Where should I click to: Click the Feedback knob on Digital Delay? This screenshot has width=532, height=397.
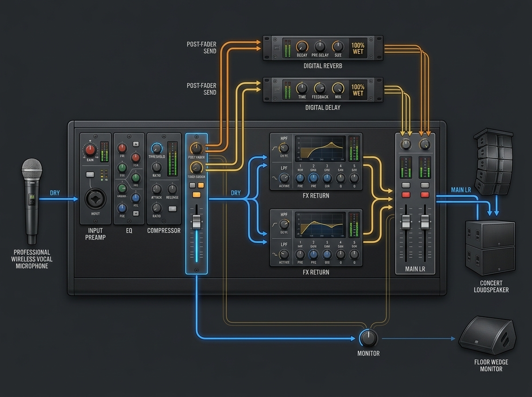coord(320,88)
